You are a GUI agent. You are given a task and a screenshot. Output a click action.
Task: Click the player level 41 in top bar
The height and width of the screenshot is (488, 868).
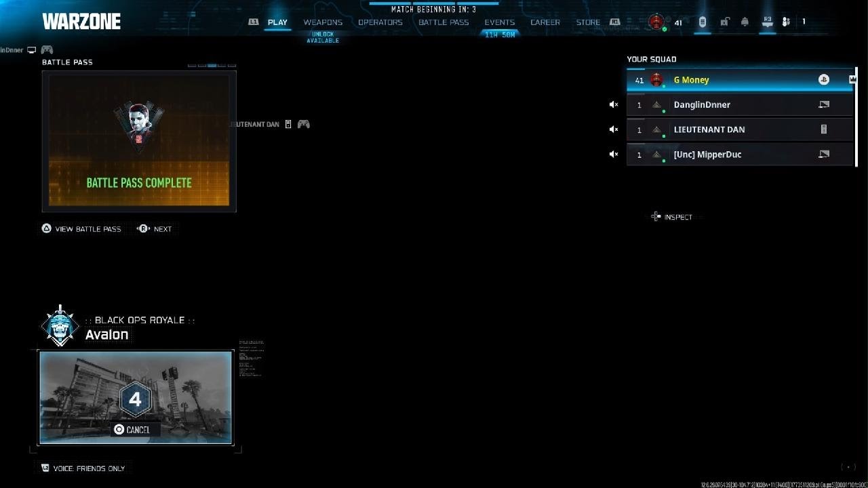(x=678, y=22)
